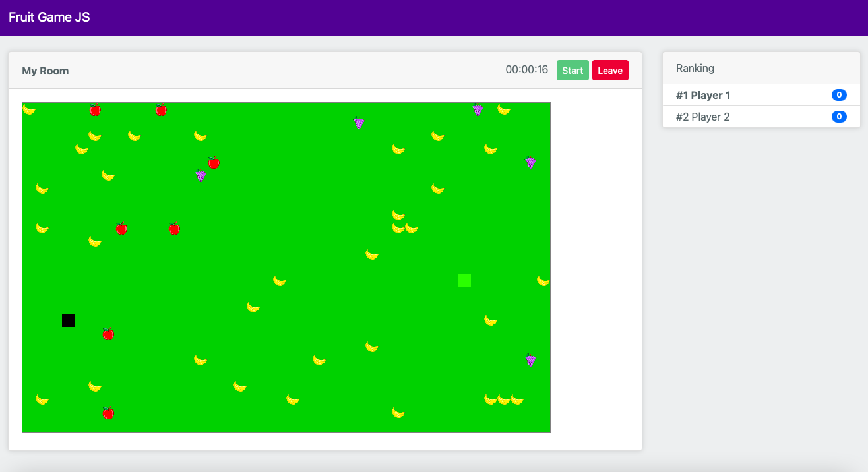Click the grapes next to the top-right banana

click(478, 109)
